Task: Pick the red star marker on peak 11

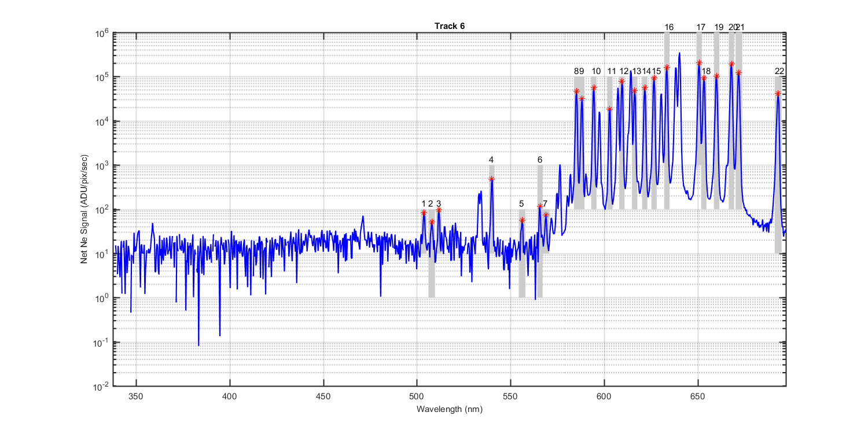Action: [x=609, y=109]
